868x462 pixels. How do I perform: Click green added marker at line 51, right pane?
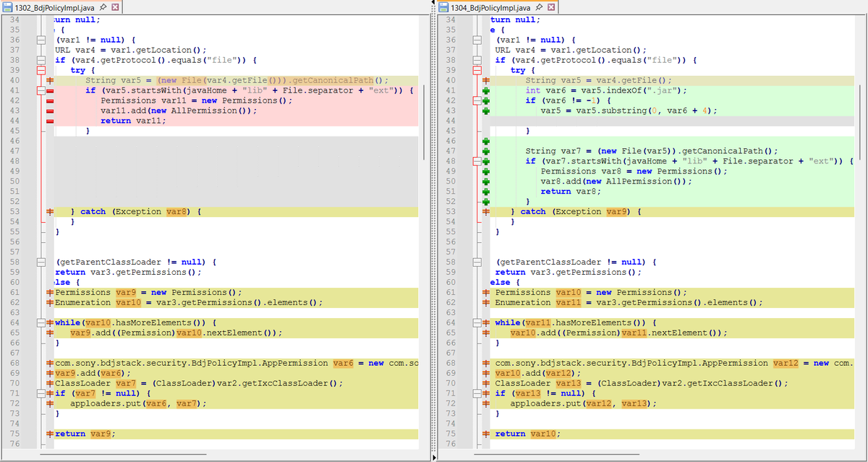point(487,192)
